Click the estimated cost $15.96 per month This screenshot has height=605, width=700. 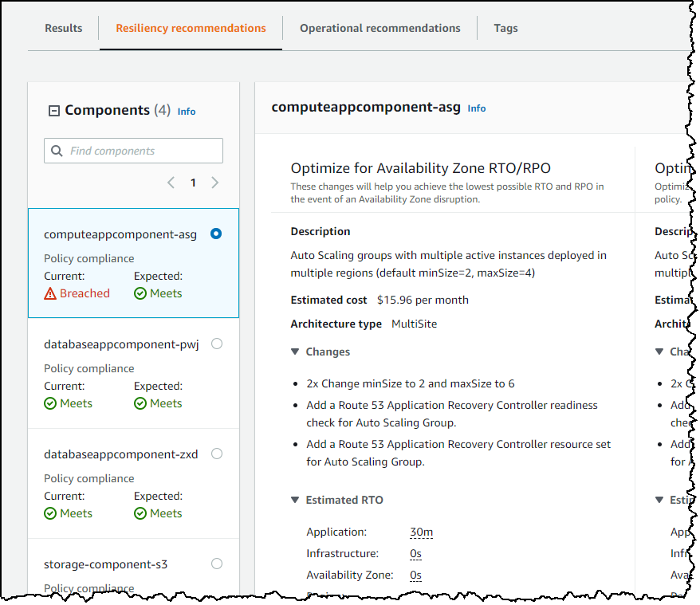[423, 300]
